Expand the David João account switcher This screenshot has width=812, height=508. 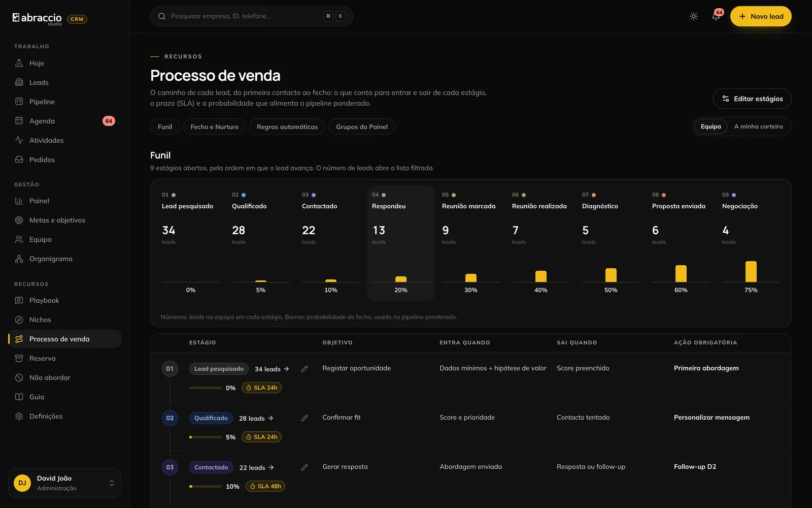click(64, 483)
